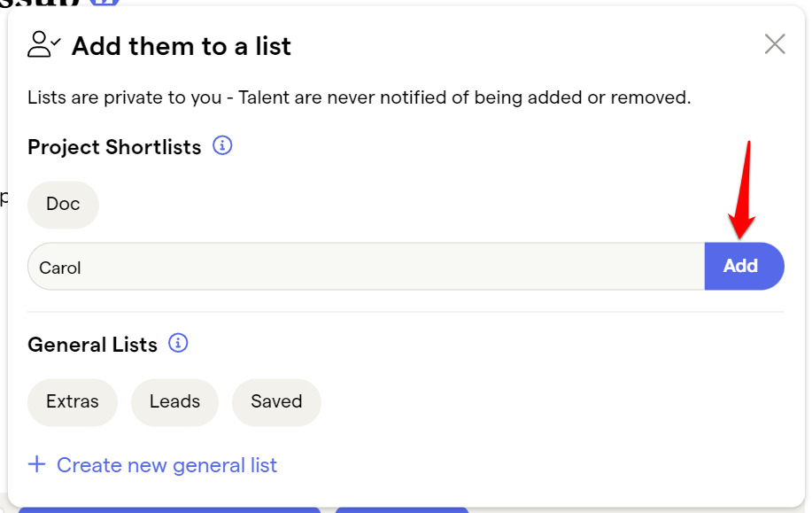The height and width of the screenshot is (513, 812).
Task: Click the Project Shortlists section heading
Action: [114, 147]
